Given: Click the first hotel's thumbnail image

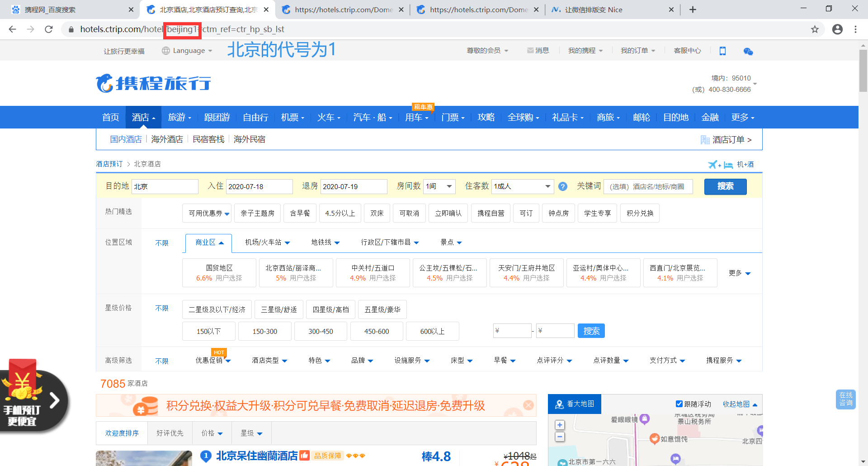Looking at the screenshot, I should pos(144,458).
